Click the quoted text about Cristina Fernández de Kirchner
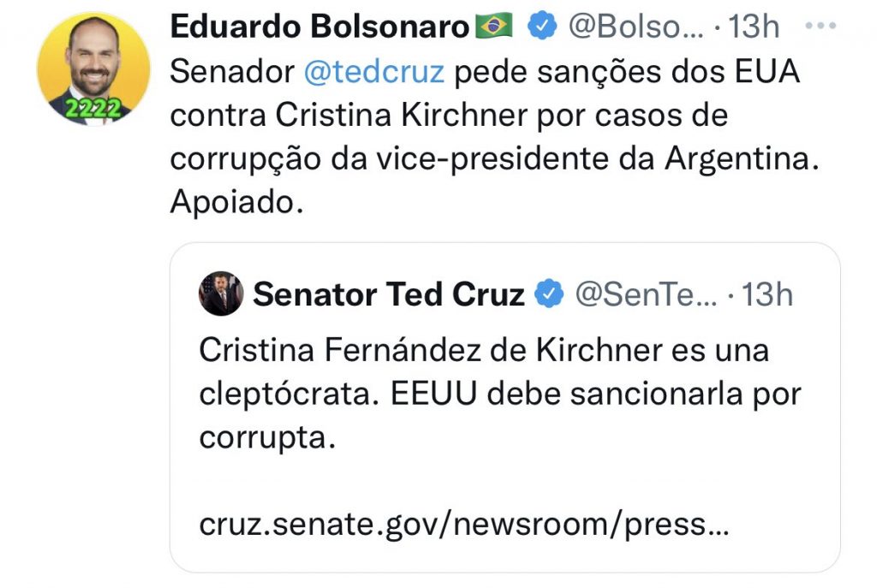 point(500,394)
